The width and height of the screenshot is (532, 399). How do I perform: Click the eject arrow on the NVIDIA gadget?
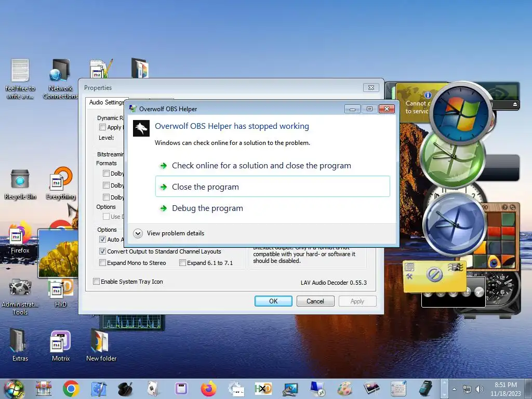pyautogui.click(x=515, y=104)
